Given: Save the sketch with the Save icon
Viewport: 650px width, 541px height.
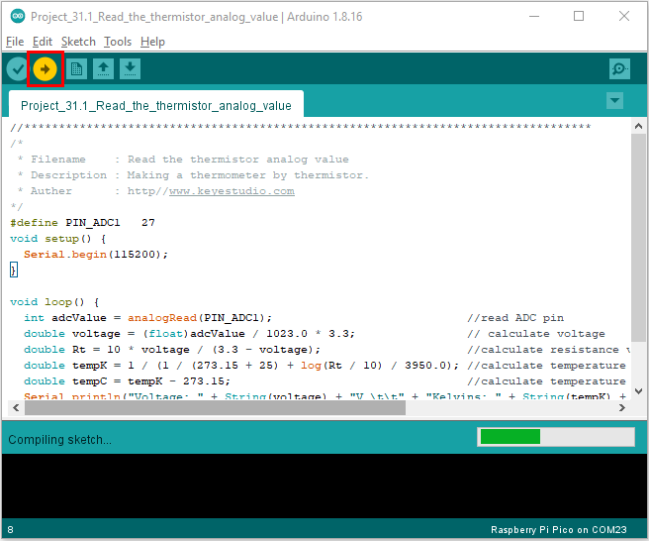Looking at the screenshot, I should (x=130, y=69).
